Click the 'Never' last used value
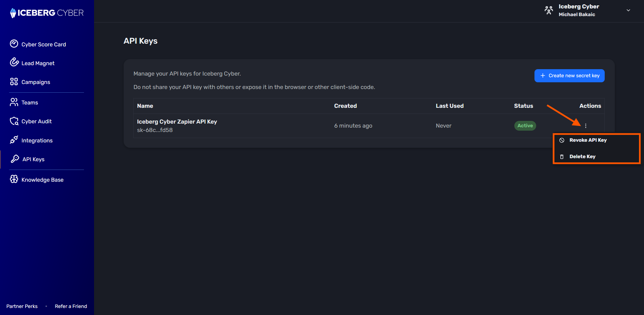Screen dimensions: 644x315 (x=443, y=126)
